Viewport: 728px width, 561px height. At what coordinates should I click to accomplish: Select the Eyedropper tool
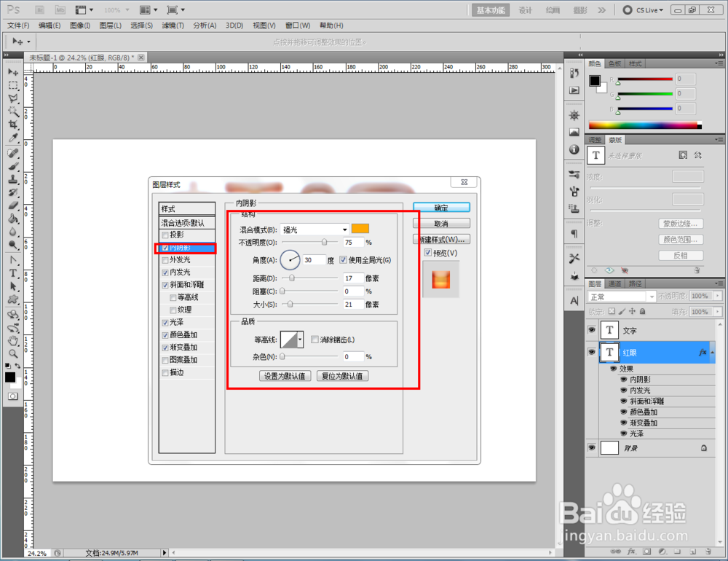tap(13, 138)
